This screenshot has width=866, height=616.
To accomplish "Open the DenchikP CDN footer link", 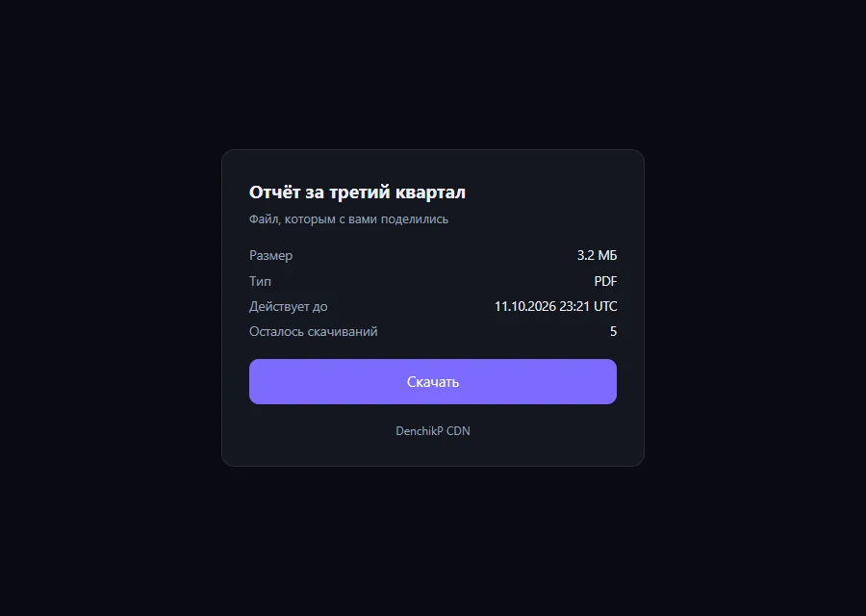I will coord(432,431).
